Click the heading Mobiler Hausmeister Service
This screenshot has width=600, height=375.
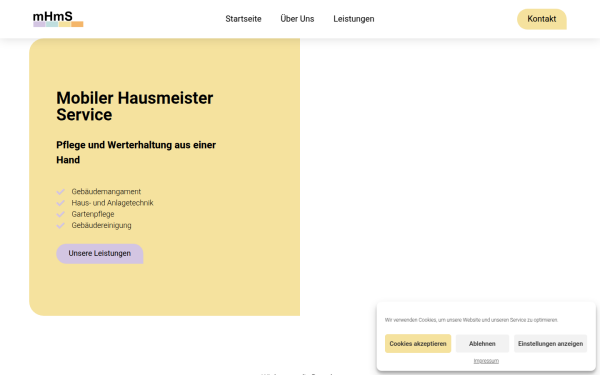click(x=135, y=106)
